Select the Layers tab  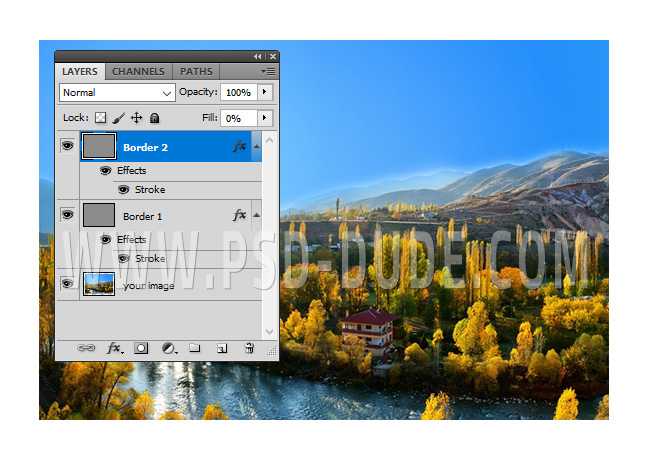[80, 71]
